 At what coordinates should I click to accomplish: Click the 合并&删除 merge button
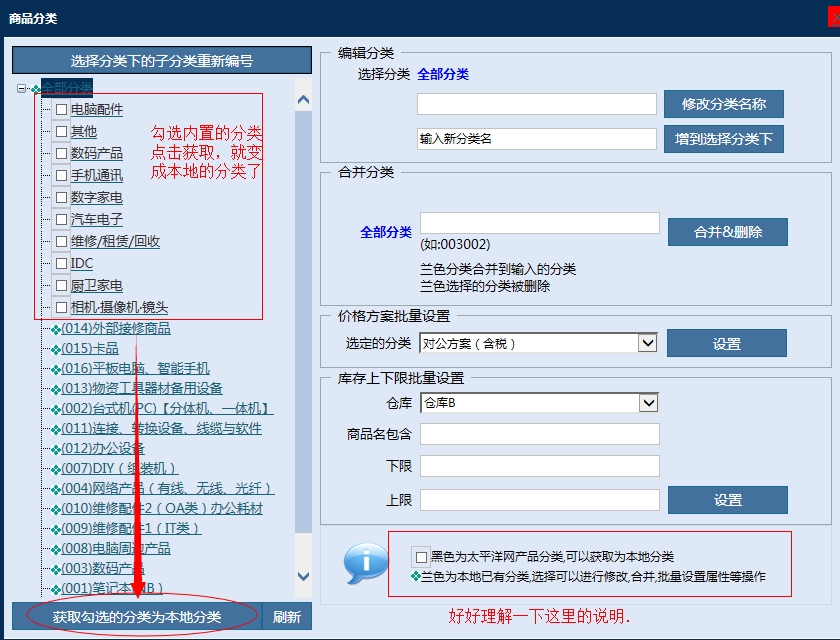[727, 231]
